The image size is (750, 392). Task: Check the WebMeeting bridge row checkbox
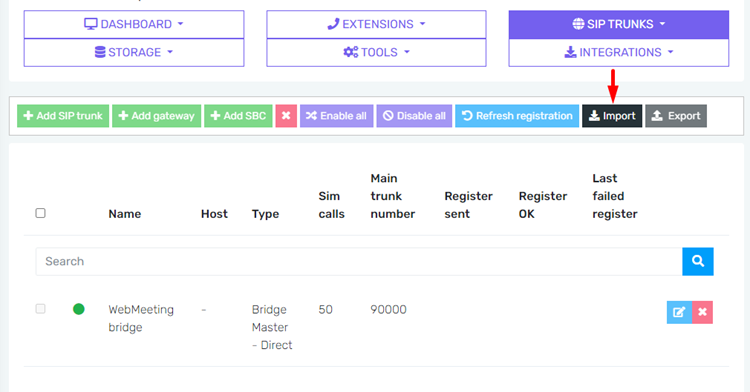click(41, 309)
